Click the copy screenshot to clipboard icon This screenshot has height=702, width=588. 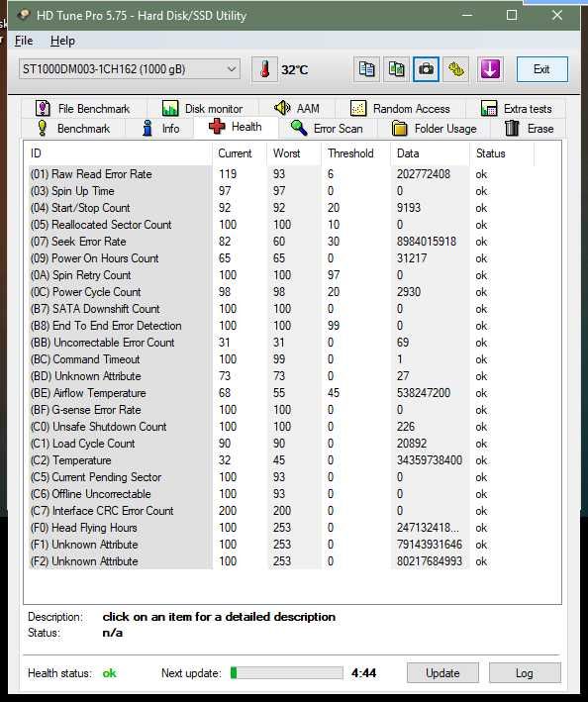coord(397,69)
